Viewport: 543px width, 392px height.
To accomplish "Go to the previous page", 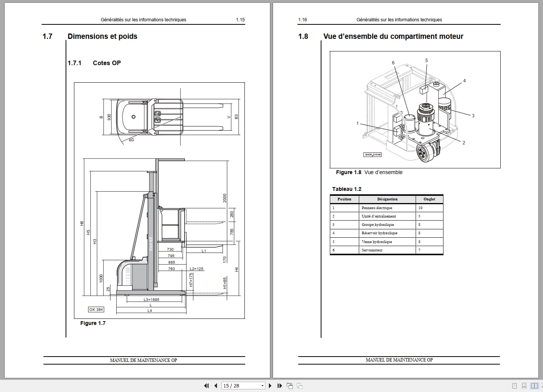I will pos(216,386).
